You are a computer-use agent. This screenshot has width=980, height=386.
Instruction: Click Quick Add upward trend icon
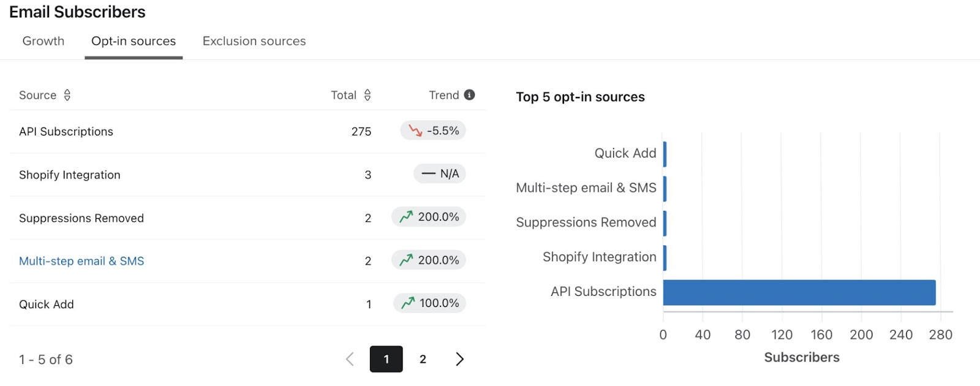(x=408, y=303)
